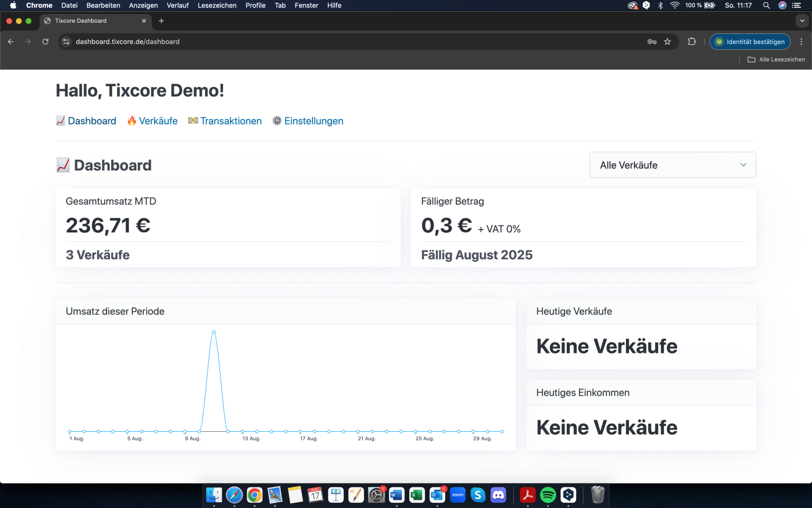Launch Discord from the dock
The height and width of the screenshot is (508, 812).
click(499, 495)
